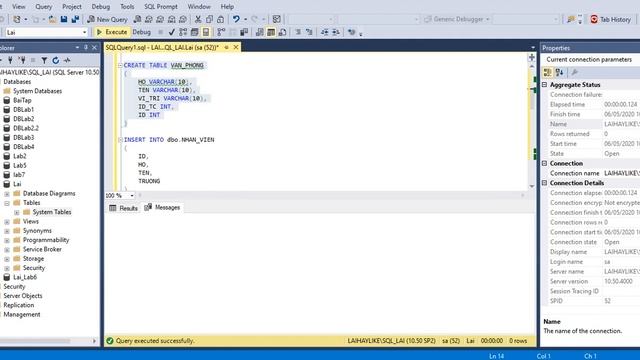Open the Tools menu
The height and width of the screenshot is (360, 640).
tap(127, 7)
